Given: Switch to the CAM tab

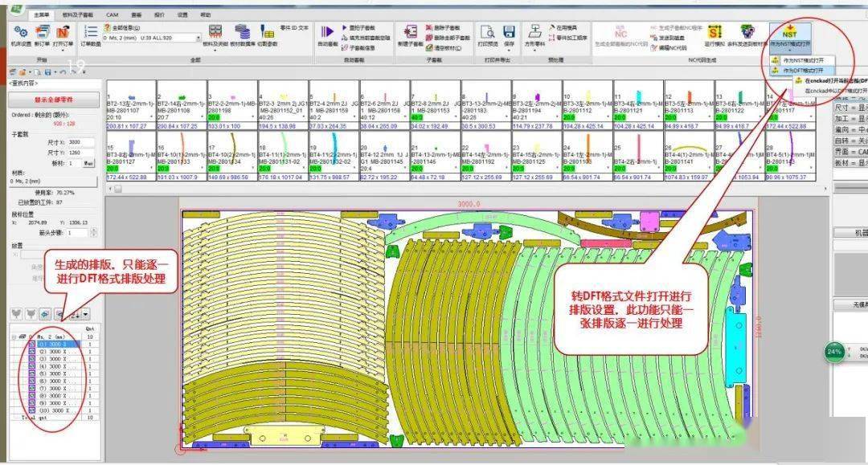Looking at the screenshot, I should tap(113, 14).
